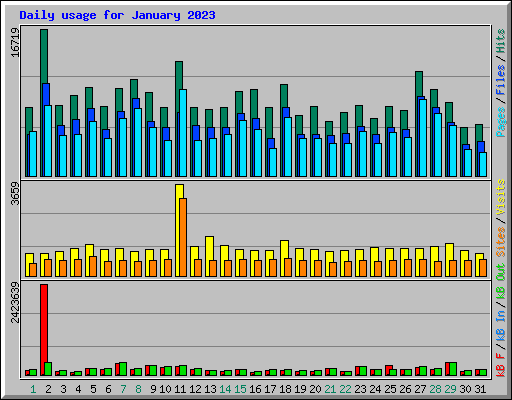Viewport: 512px width, 400px height.
Task: Click day 27 on the x-axis
Action: pyautogui.click(x=420, y=389)
